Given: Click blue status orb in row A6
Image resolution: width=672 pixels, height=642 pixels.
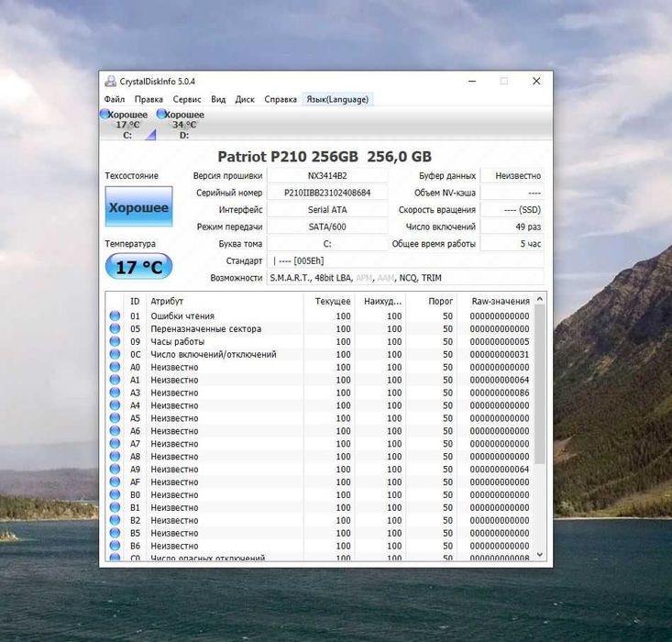Looking at the screenshot, I should click(115, 431).
